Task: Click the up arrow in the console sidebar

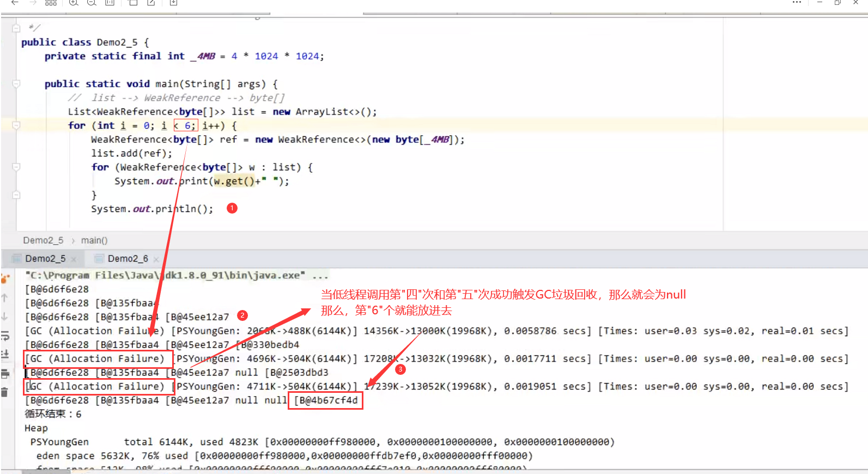Action: tap(5, 297)
